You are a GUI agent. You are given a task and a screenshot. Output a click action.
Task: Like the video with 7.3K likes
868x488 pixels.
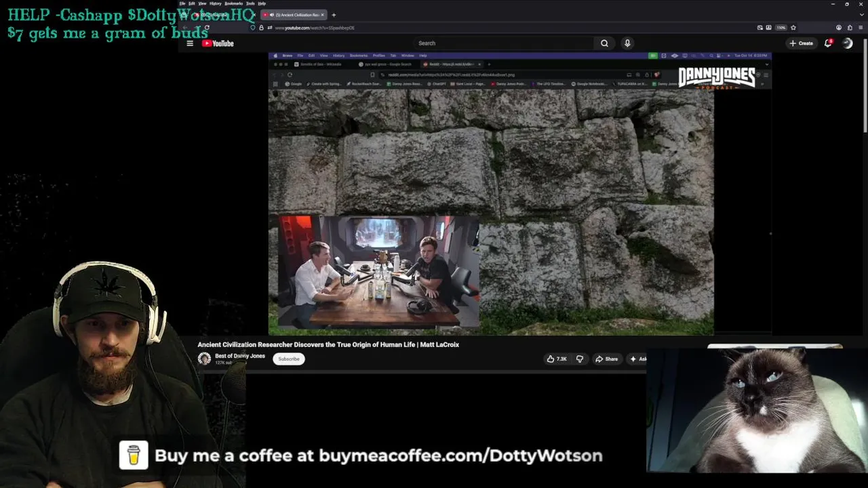click(557, 359)
